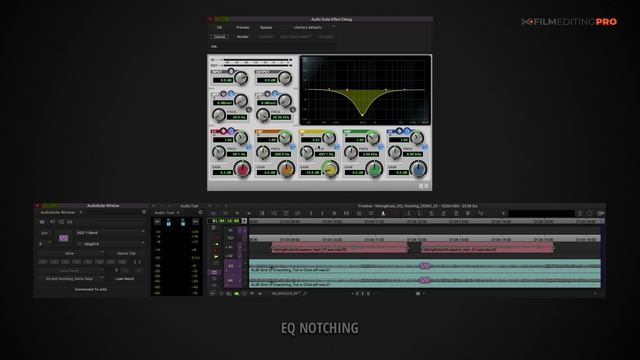Screen dimensions: 640x360
Task: Click the Master Clip button
Action: [x=126, y=253]
